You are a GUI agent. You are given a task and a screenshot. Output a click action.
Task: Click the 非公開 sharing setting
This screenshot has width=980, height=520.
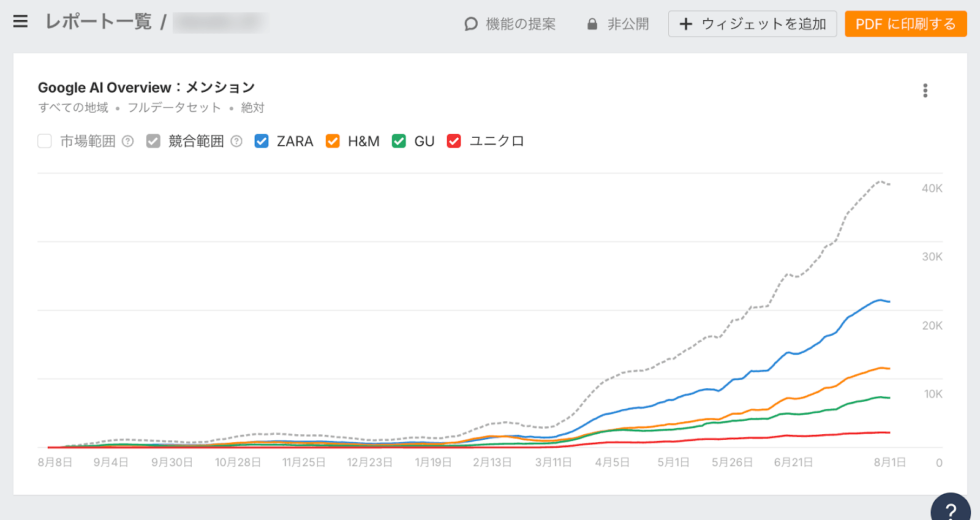point(628,24)
